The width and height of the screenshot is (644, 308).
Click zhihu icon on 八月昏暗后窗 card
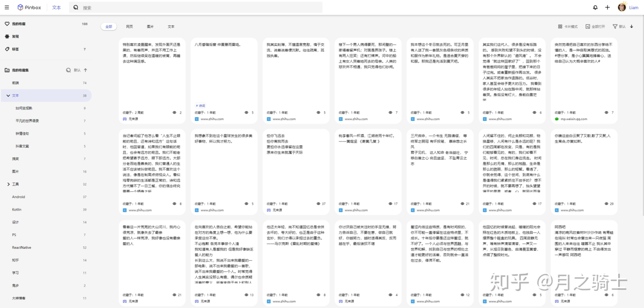[x=197, y=119]
